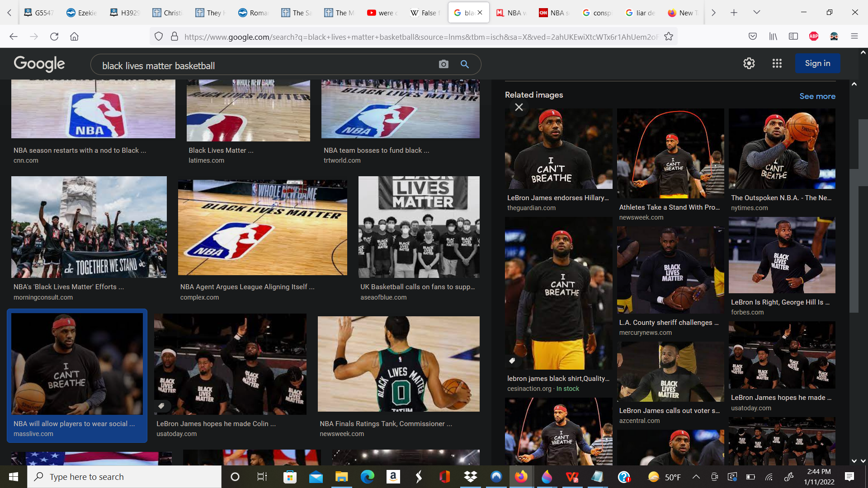
Task: Open the list all tabs dropdown
Action: point(756,12)
